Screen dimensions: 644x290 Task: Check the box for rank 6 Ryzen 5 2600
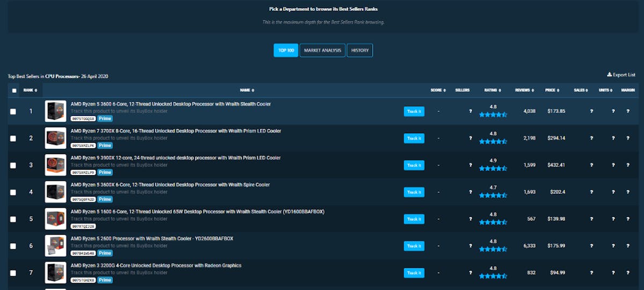pos(13,246)
